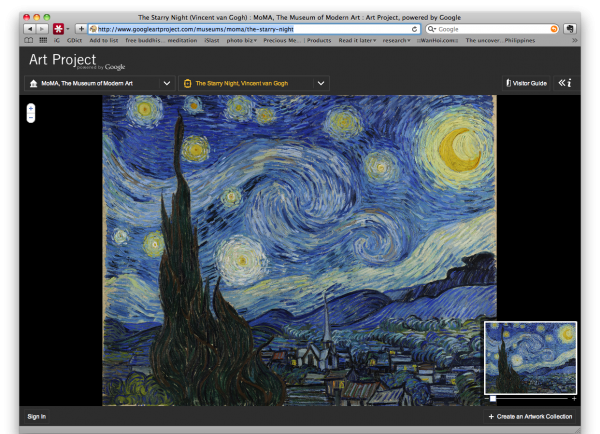Open the Top Sites grid icon
600x434 pixels.
43,40
